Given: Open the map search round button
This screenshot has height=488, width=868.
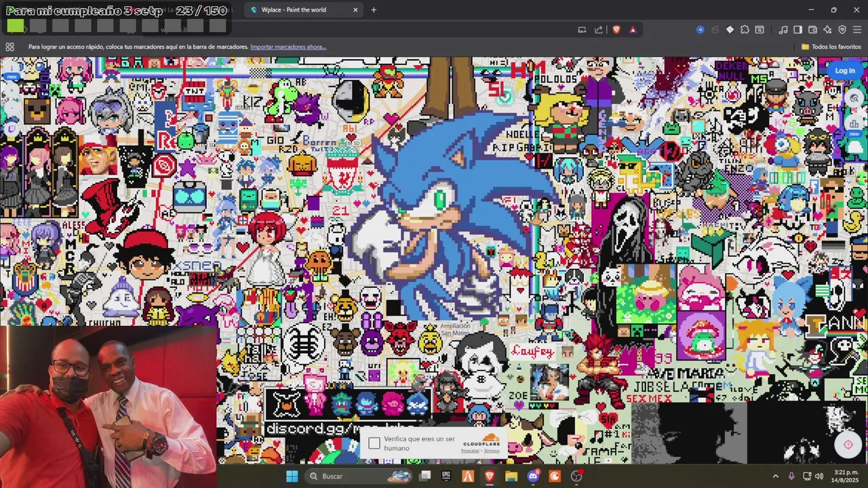Looking at the screenshot, I should coord(854,98).
